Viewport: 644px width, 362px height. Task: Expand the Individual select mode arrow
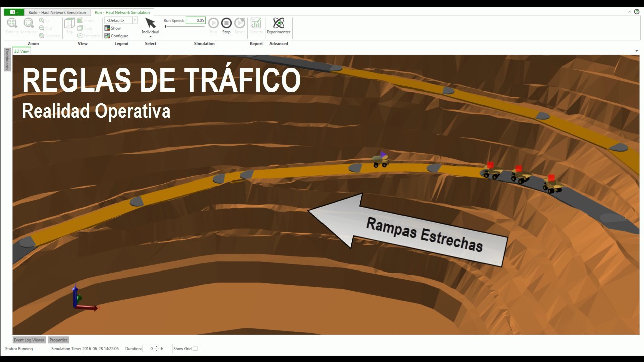click(150, 37)
